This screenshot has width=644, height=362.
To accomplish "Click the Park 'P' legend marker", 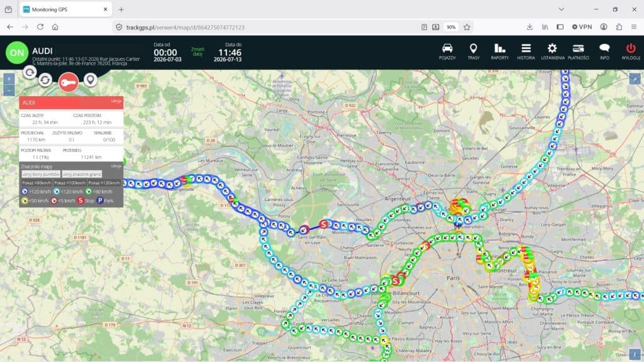I will tap(100, 200).
